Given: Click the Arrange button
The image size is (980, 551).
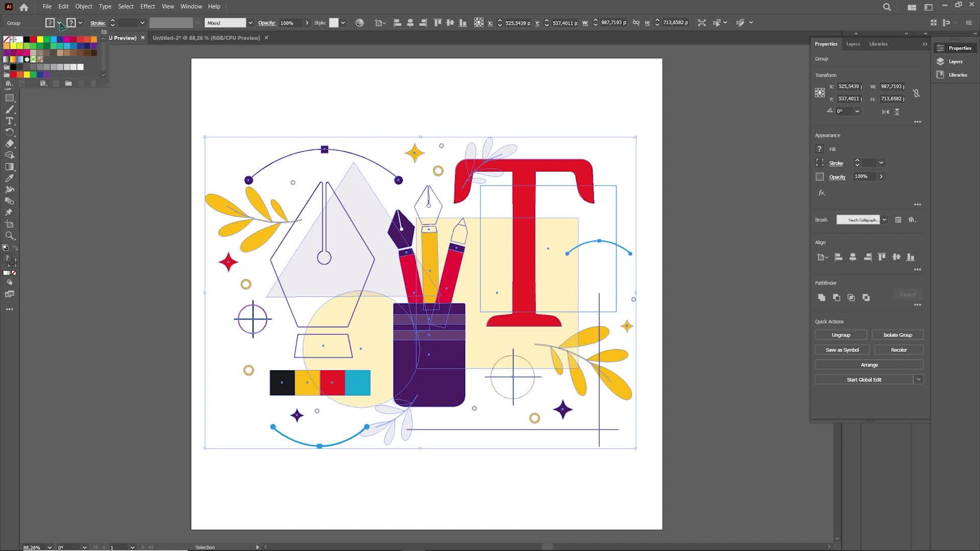Looking at the screenshot, I should (x=869, y=365).
